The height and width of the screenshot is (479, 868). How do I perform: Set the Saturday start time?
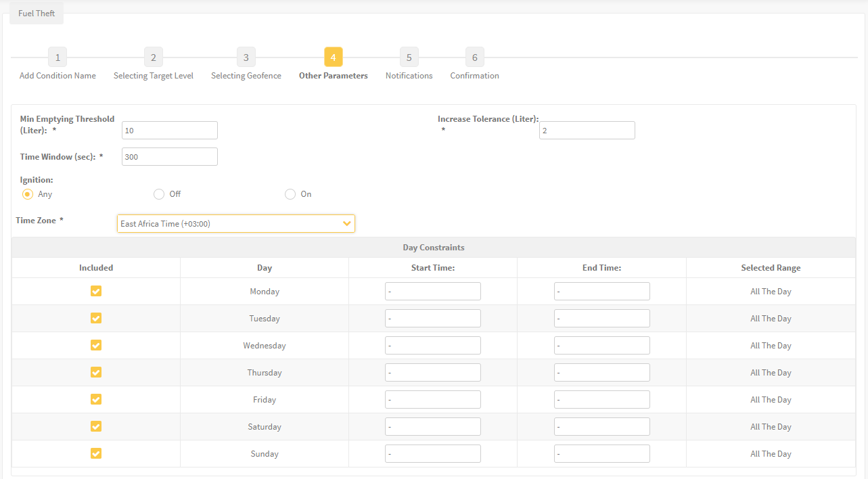433,427
